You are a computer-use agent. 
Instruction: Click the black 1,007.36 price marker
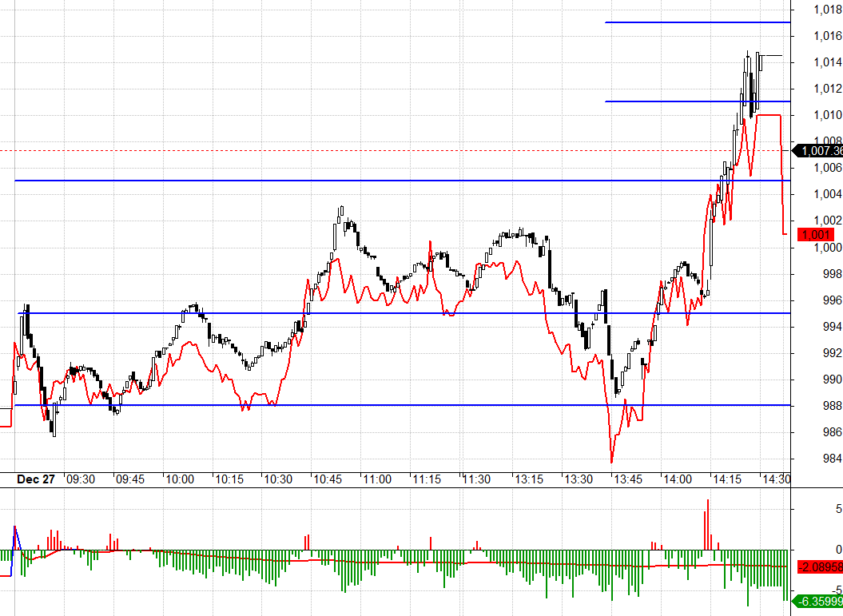[x=818, y=151]
